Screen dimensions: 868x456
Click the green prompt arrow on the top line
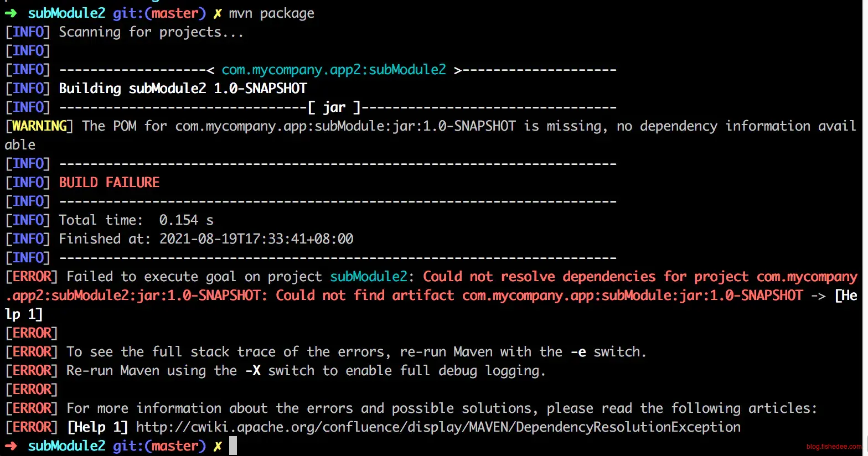pyautogui.click(x=11, y=13)
